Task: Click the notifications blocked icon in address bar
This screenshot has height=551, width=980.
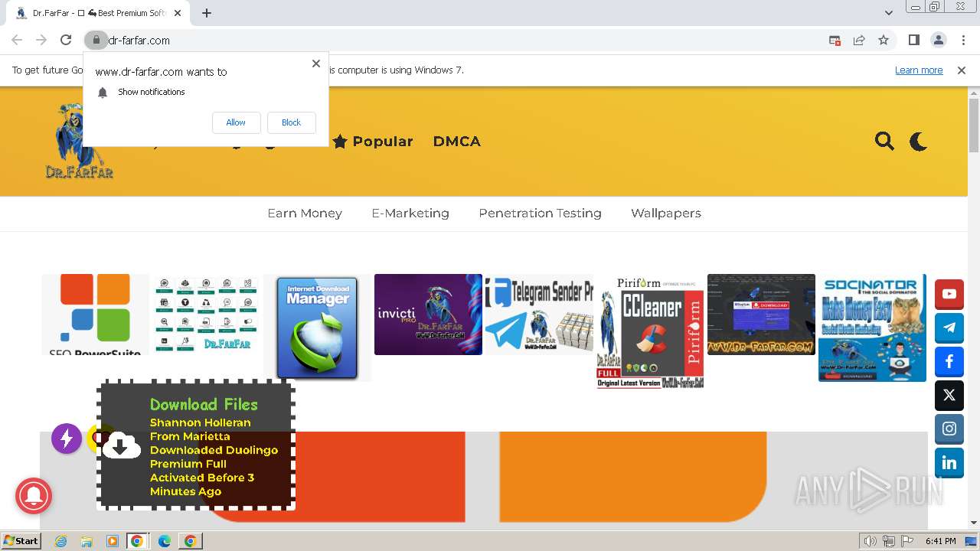Action: point(835,40)
